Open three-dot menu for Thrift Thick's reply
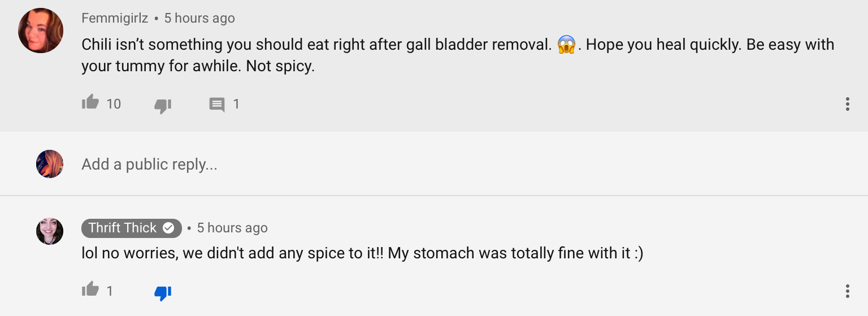This screenshot has height=316, width=868. coord(847,291)
